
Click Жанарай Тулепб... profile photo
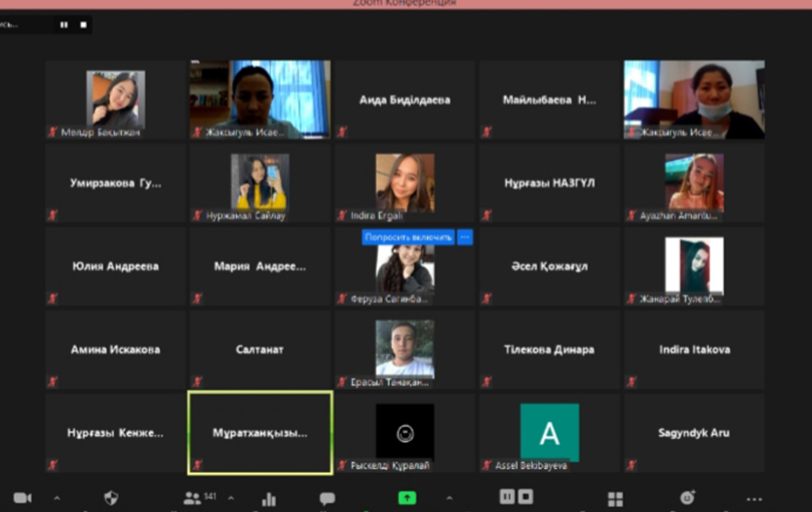click(x=694, y=265)
